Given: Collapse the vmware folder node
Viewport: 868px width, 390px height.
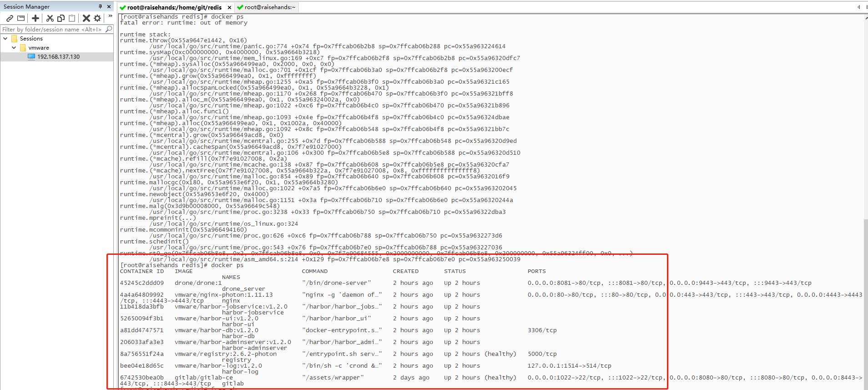Looking at the screenshot, I should tap(14, 47).
